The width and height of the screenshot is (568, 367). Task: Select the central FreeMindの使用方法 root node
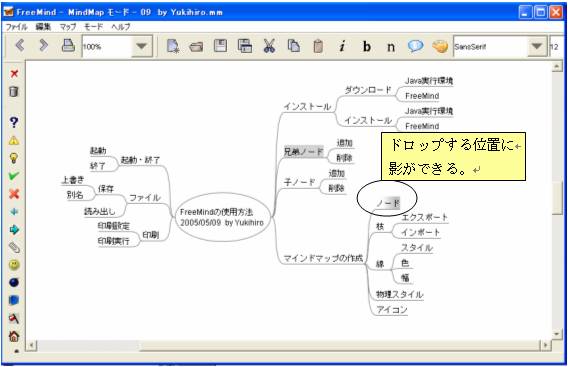(x=222, y=217)
